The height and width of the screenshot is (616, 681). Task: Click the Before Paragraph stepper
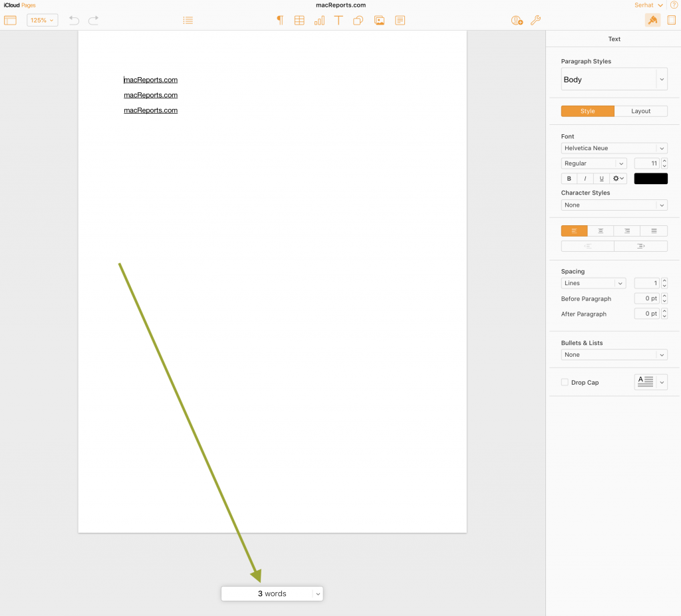664,298
